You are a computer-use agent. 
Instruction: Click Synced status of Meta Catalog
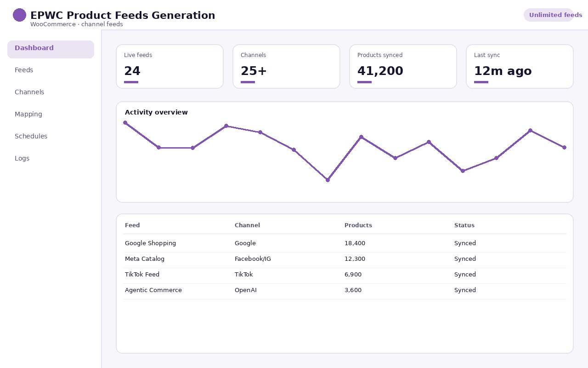[x=465, y=259]
